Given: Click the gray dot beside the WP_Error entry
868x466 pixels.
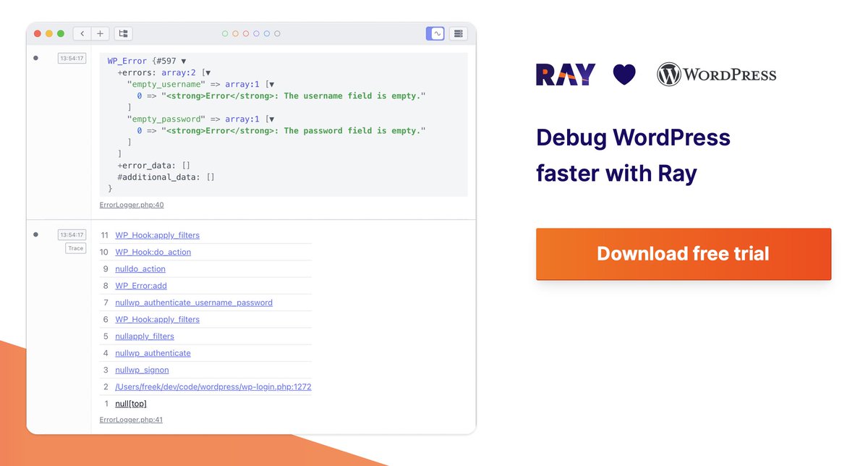Looking at the screenshot, I should click(x=35, y=58).
